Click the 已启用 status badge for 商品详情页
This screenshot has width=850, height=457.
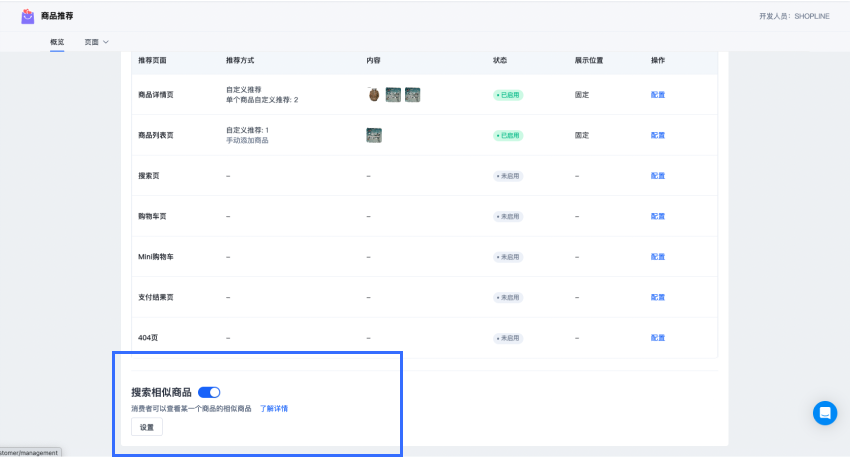(x=508, y=95)
